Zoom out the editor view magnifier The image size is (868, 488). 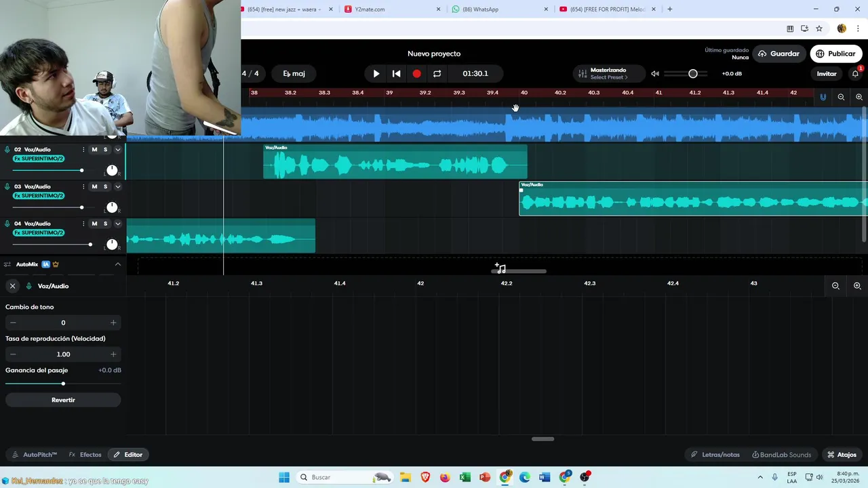point(835,286)
